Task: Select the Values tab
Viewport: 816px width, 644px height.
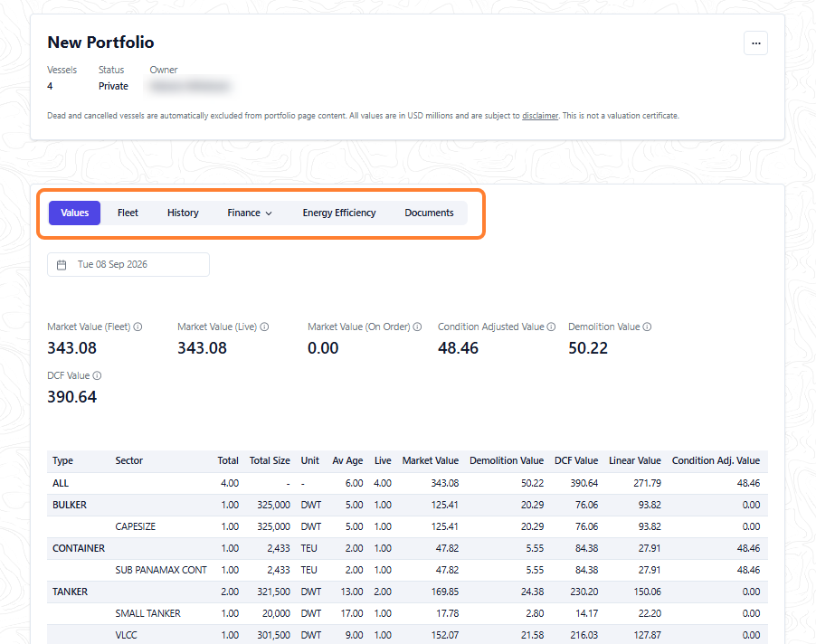Action: pos(74,213)
